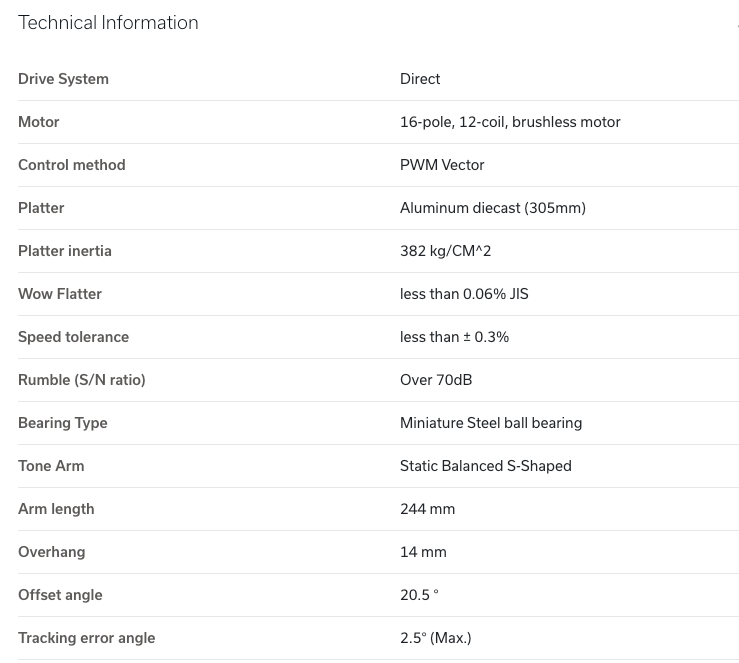This screenshot has height=663, width=739.
Task: Select the 382 kg/CM^2 value
Action: click(445, 251)
